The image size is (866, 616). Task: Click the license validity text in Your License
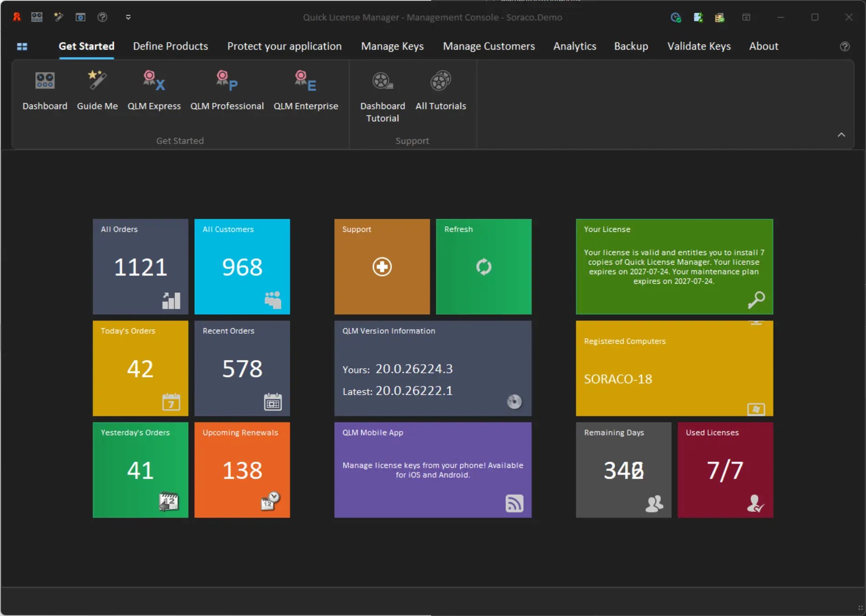pyautogui.click(x=674, y=267)
